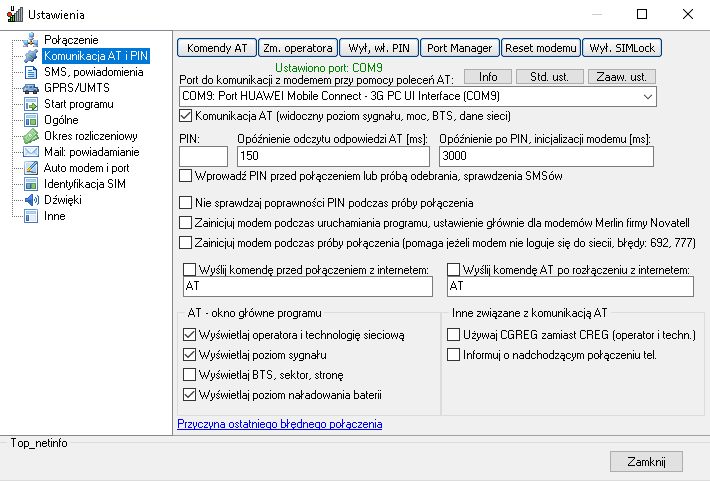Image resolution: width=710 pixels, height=481 pixels.
Task: Select Auto modem i port item
Action: point(85,168)
